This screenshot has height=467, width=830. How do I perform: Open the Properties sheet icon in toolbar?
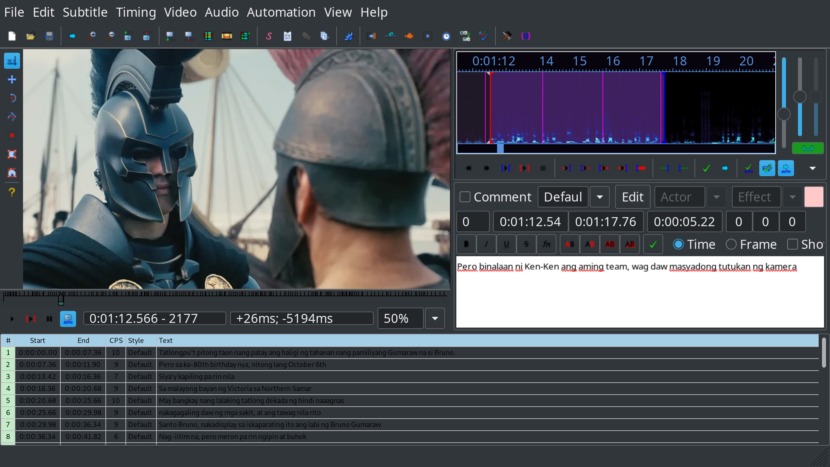click(287, 36)
